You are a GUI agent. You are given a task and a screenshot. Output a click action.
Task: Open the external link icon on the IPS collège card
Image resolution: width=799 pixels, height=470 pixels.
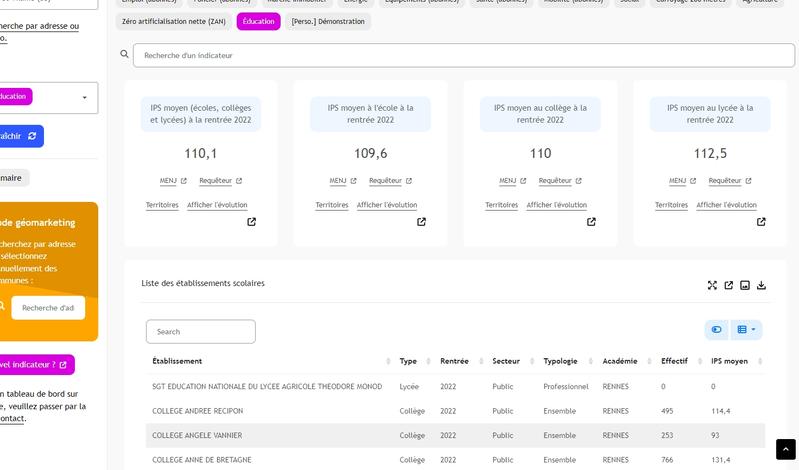coord(591,222)
